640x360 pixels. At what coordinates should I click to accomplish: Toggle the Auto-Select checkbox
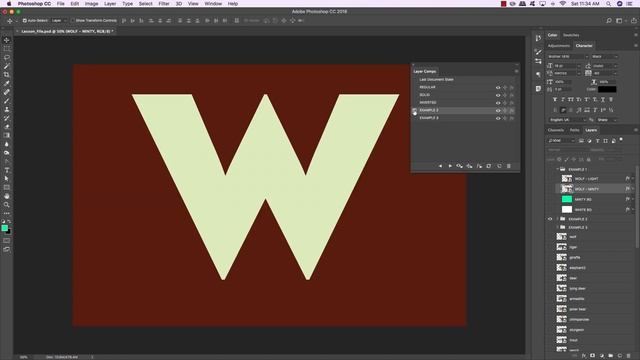coord(24,20)
